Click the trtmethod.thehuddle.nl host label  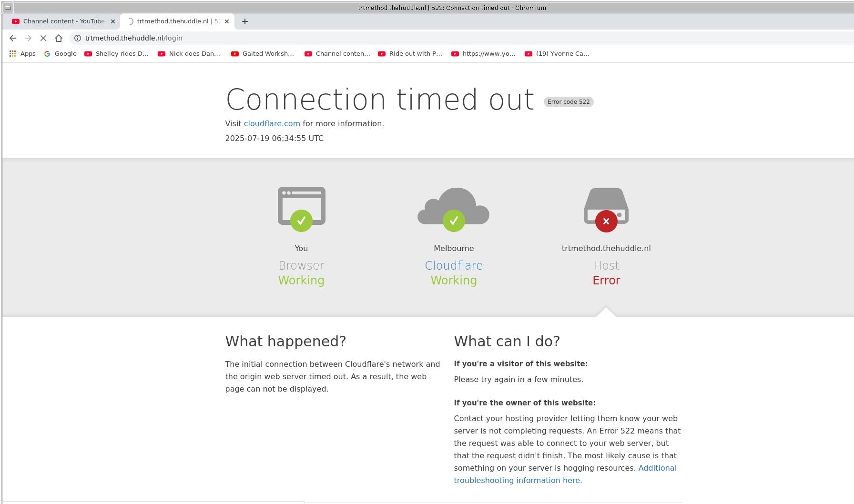click(x=606, y=249)
